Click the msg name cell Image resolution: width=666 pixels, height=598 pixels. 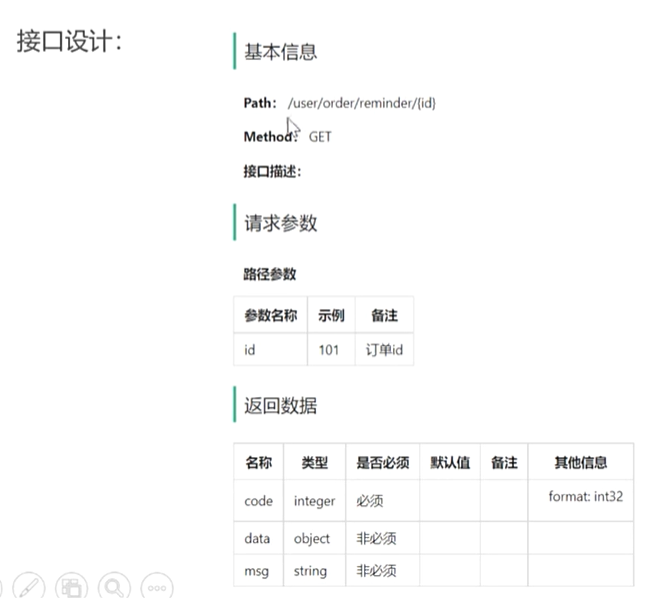pyautogui.click(x=257, y=571)
